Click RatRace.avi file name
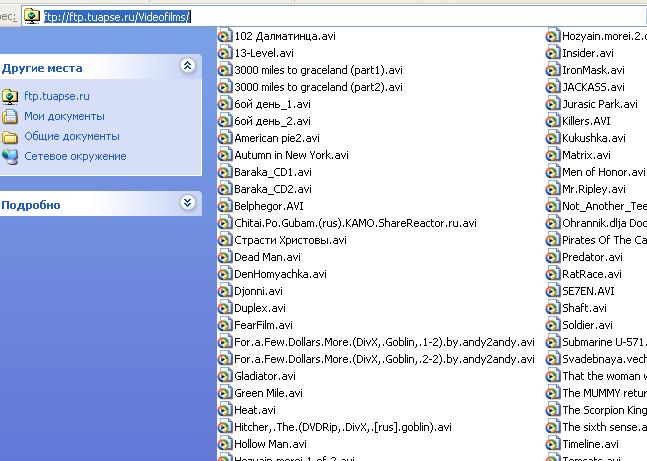The width and height of the screenshot is (647, 461). tap(592, 274)
